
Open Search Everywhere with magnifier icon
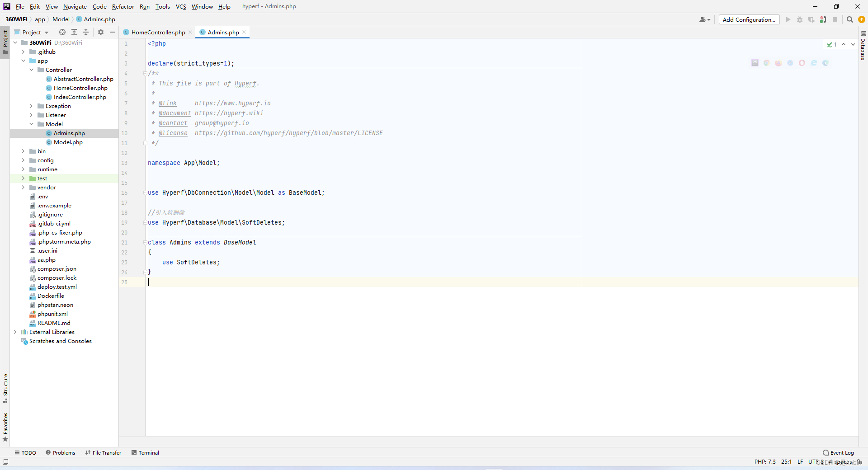click(x=850, y=19)
